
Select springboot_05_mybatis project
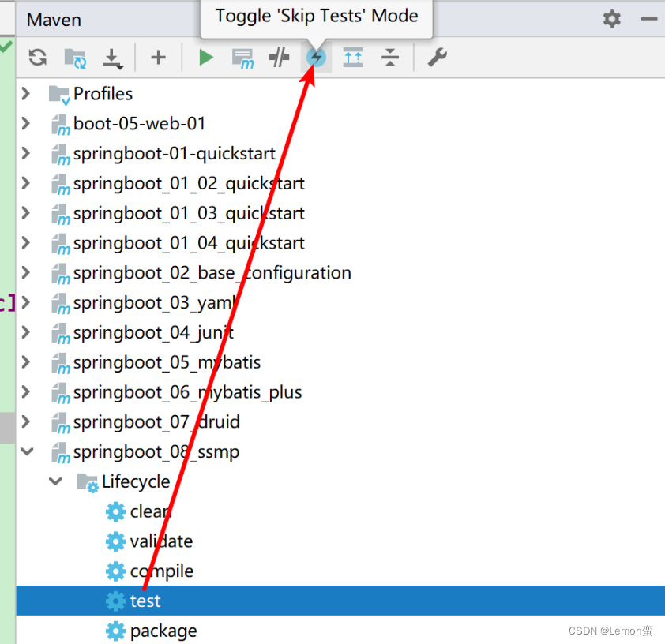coord(167,363)
